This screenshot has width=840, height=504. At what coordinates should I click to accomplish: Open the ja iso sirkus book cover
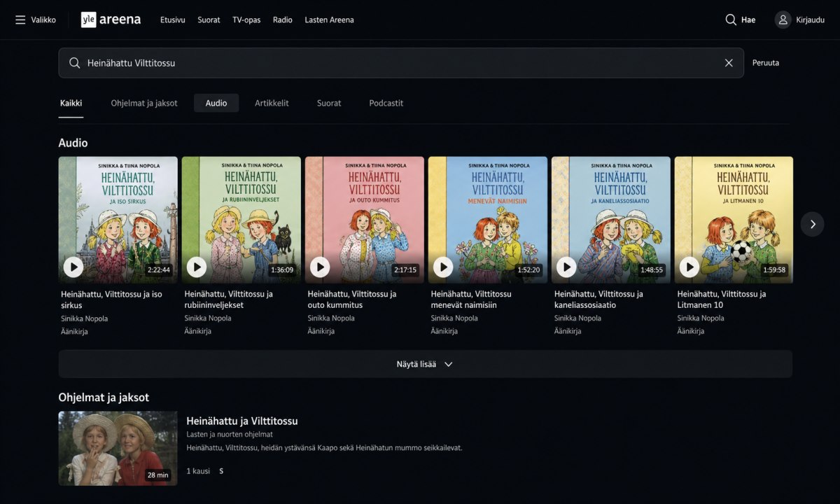pos(118,220)
